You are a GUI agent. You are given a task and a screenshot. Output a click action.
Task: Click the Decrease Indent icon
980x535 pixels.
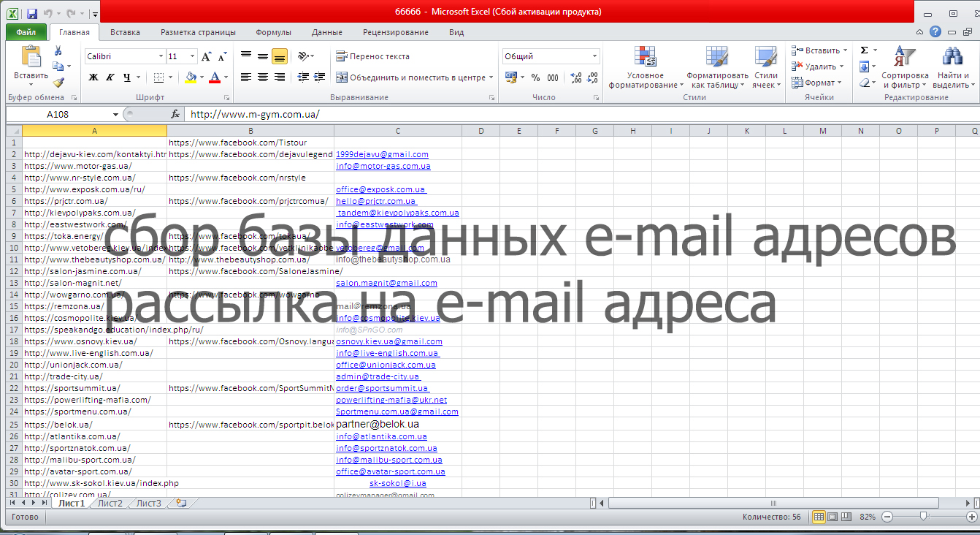click(x=304, y=77)
